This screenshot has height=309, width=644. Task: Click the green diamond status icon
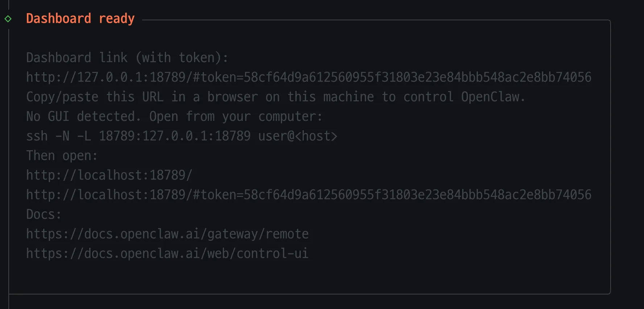pyautogui.click(x=8, y=19)
